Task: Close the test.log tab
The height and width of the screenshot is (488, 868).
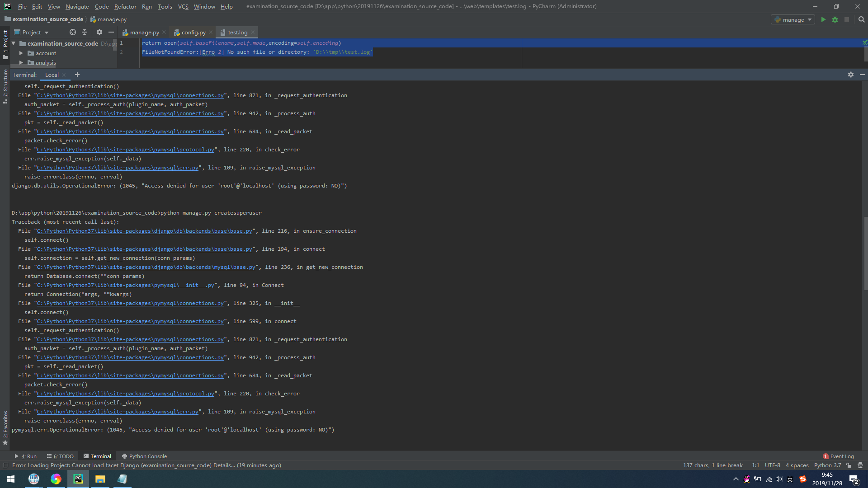Action: tap(253, 32)
